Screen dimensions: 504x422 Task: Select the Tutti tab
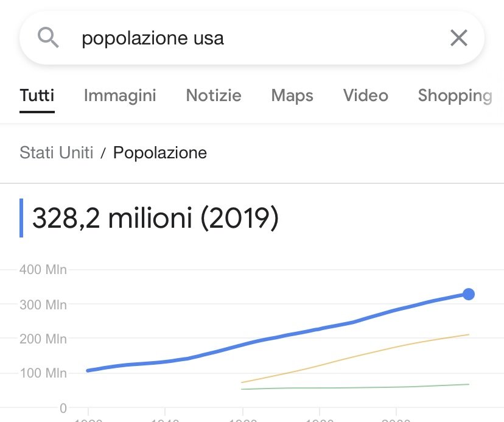tap(37, 96)
